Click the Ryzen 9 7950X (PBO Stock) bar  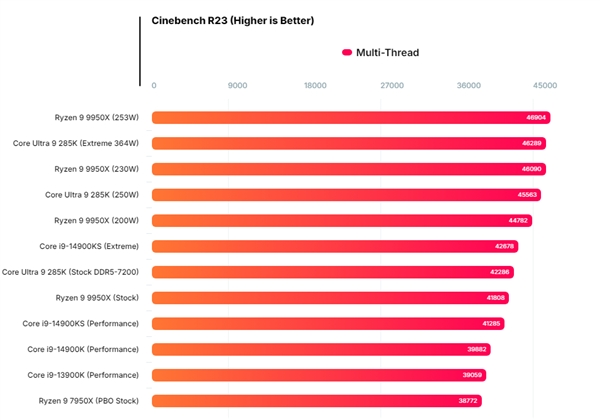[317, 401]
